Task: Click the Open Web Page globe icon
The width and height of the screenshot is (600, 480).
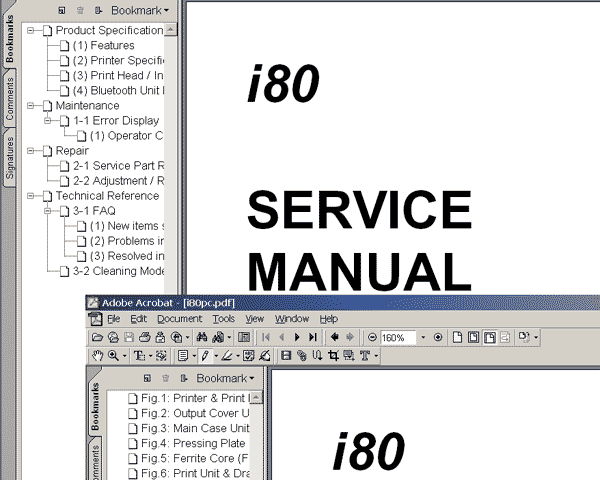Action: [x=113, y=337]
